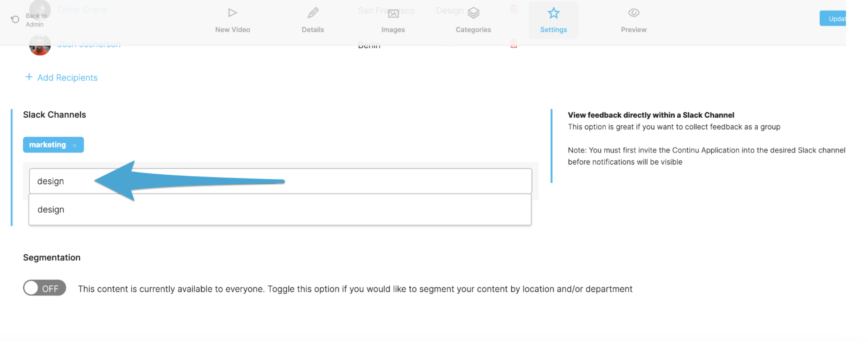Click the Update button

pyautogui.click(x=833, y=18)
